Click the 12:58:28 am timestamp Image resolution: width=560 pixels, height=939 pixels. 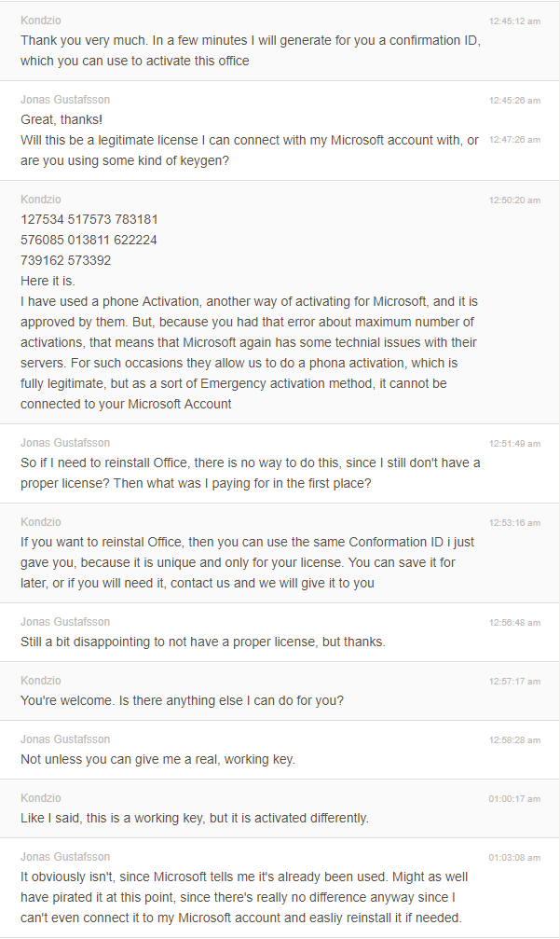[x=514, y=740]
